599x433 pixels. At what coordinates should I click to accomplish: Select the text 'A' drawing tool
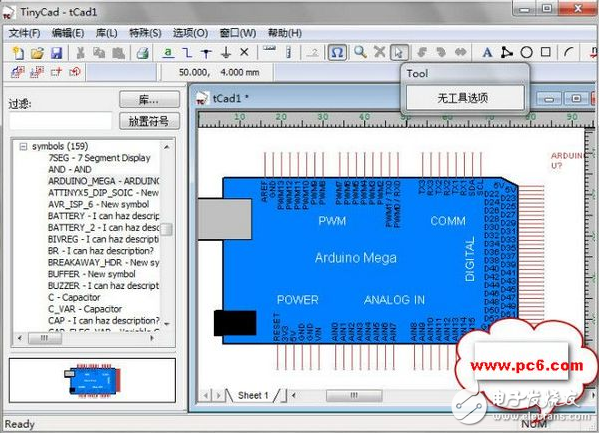coord(487,52)
